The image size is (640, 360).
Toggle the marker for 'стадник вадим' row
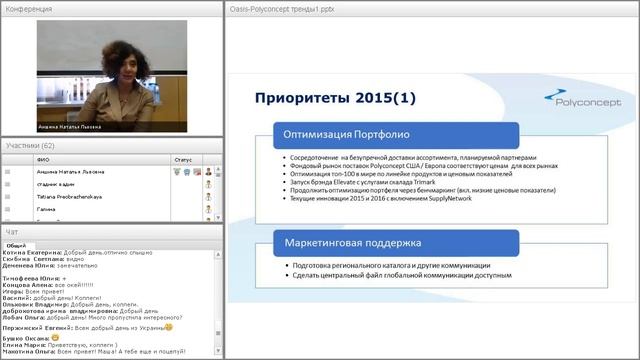pyautogui.click(x=7, y=184)
